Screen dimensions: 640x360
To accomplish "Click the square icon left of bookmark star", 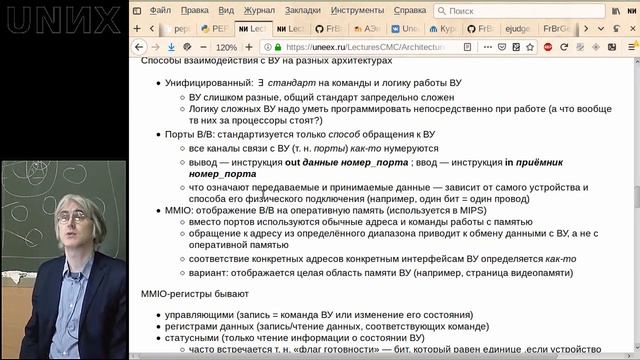I will [516, 47].
